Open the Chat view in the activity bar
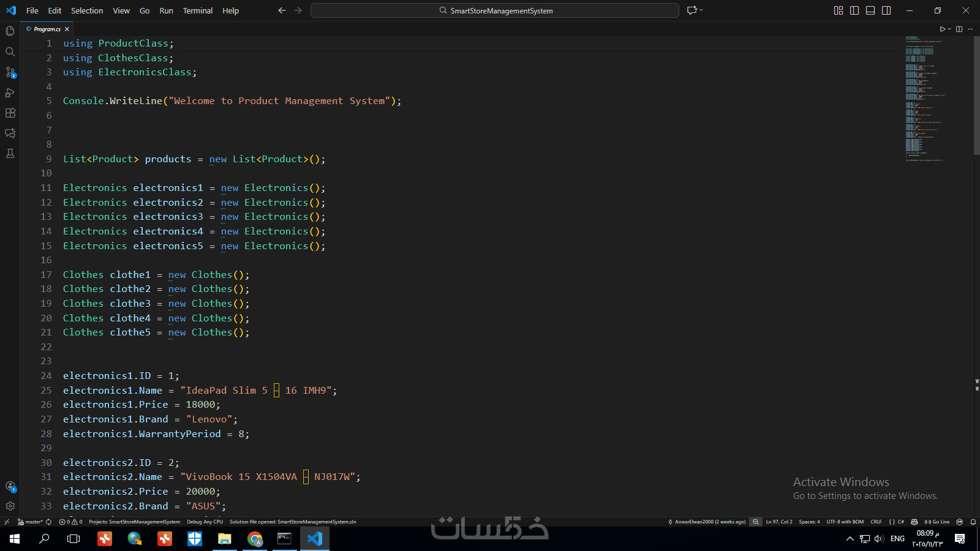This screenshot has height=551, width=980. 10,133
